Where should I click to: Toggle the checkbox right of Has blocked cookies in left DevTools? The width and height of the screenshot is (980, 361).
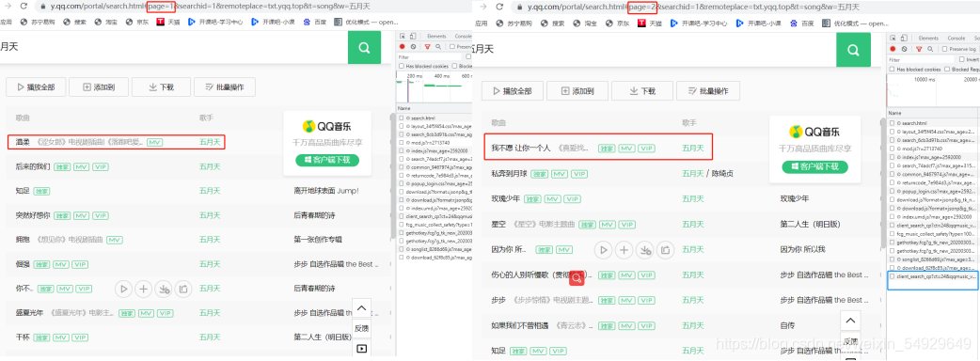tap(455, 66)
